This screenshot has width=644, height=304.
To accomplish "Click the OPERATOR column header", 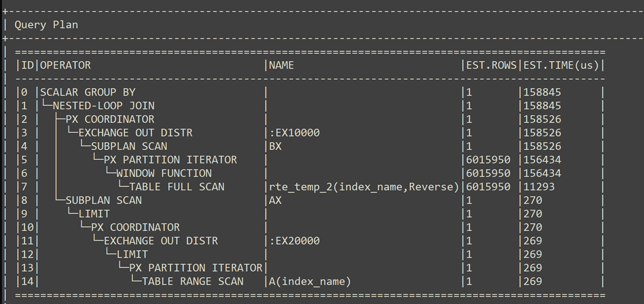I will 65,65.
